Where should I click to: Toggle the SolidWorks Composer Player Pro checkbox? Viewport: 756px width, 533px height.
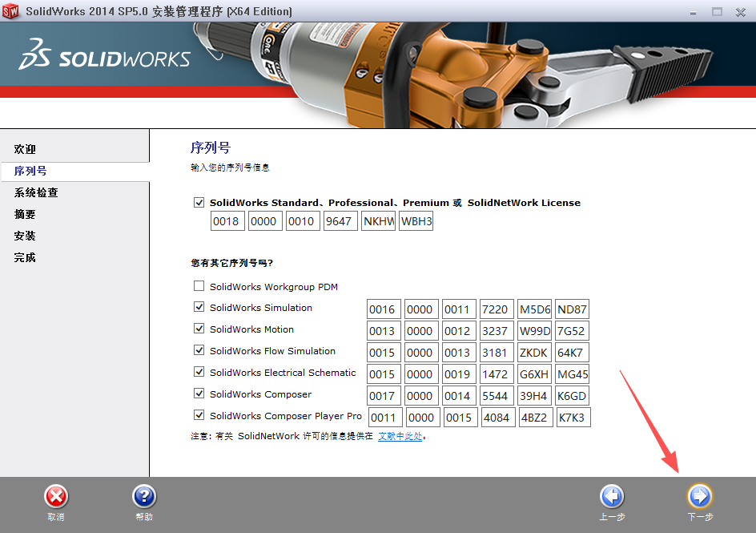pos(199,416)
